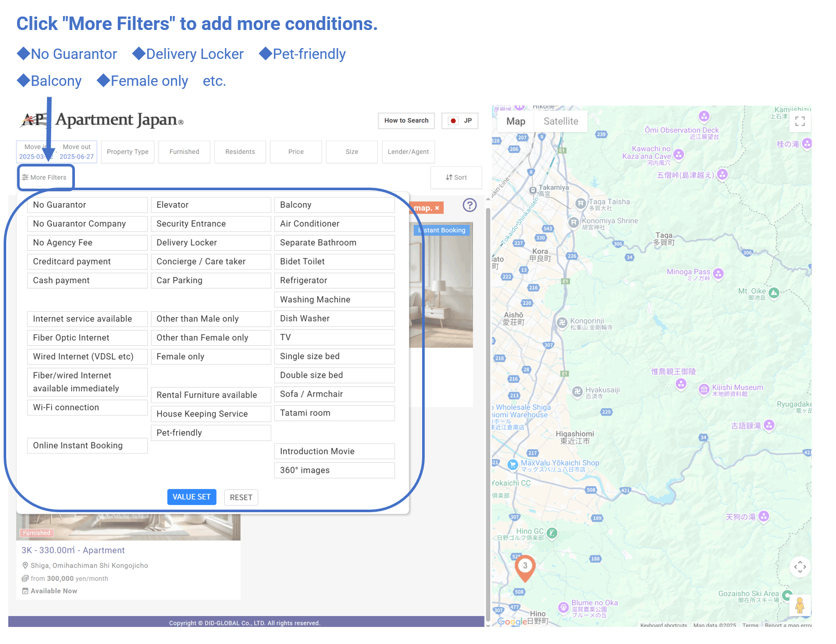The height and width of the screenshot is (644, 836).
Task: Collapse the More Filters panel
Action: click(45, 178)
